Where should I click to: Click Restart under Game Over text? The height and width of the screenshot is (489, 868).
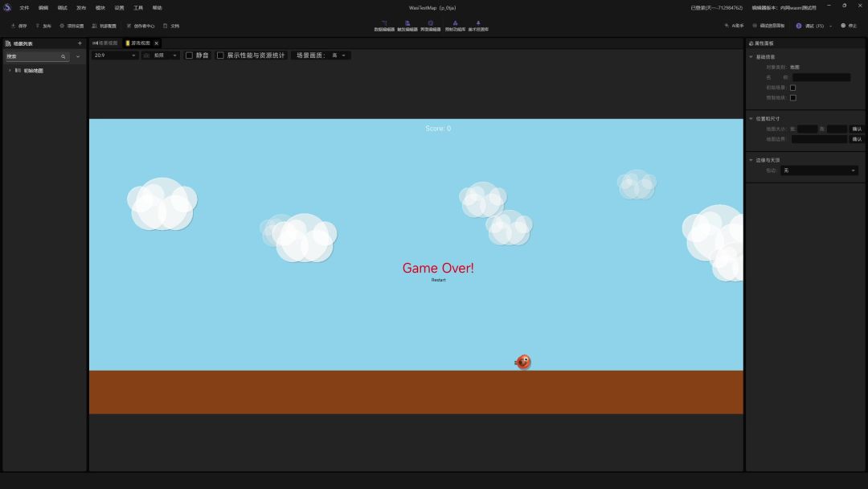[x=438, y=280]
